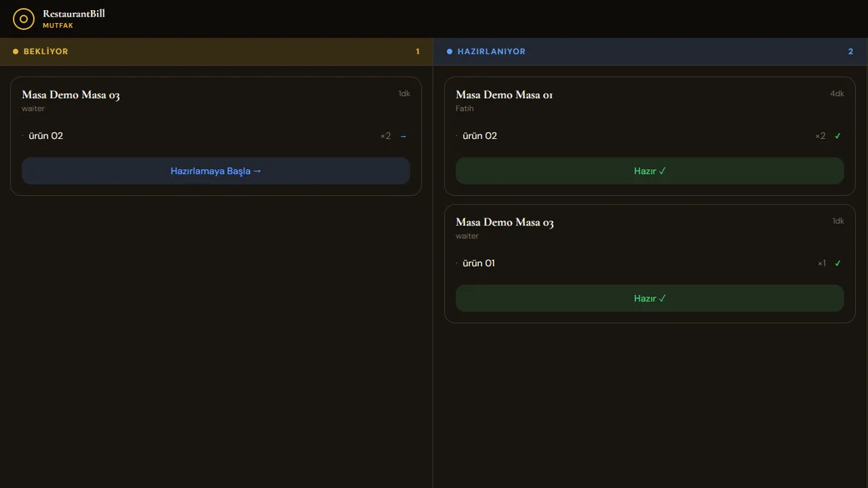
Task: Click blue dash status icon in waiting order
Action: point(404,136)
